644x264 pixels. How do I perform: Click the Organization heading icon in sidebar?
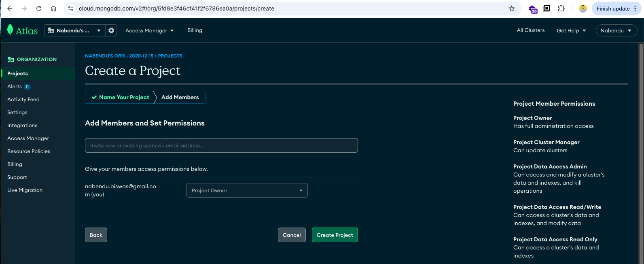pyautogui.click(x=11, y=60)
